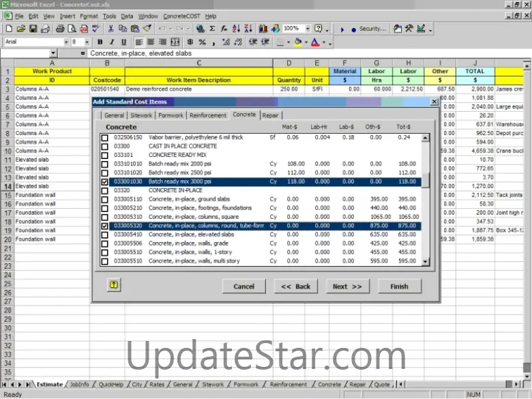Screen dimensions: 532x399
Task: Open the Data menu
Action: coord(127,16)
